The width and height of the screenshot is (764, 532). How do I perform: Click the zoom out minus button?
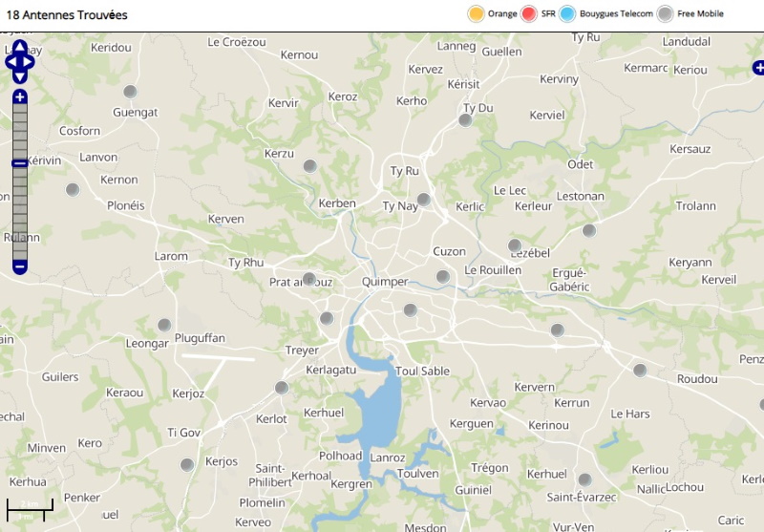pos(19,267)
